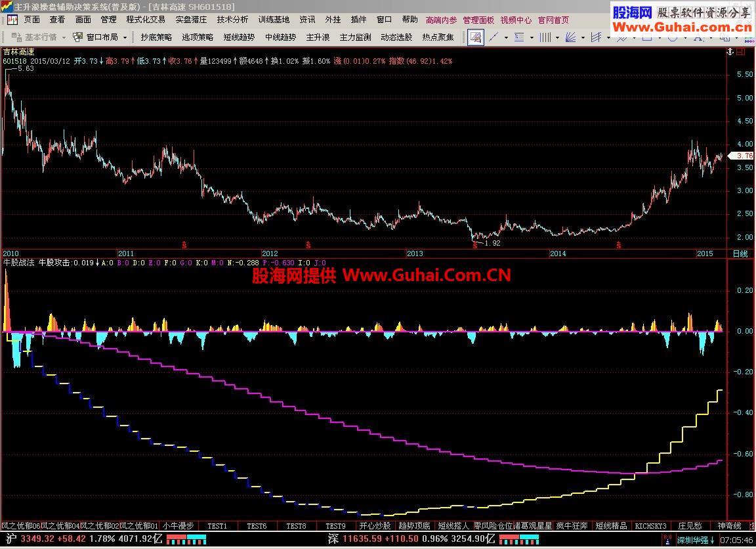Select the horizontal levels drawing tool
756x549 pixels.
519,37
